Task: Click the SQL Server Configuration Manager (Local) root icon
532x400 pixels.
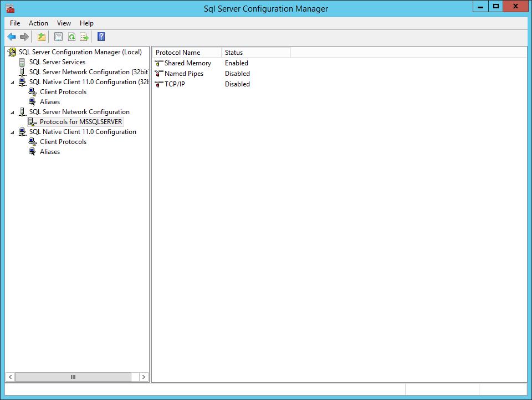Action: coord(12,52)
